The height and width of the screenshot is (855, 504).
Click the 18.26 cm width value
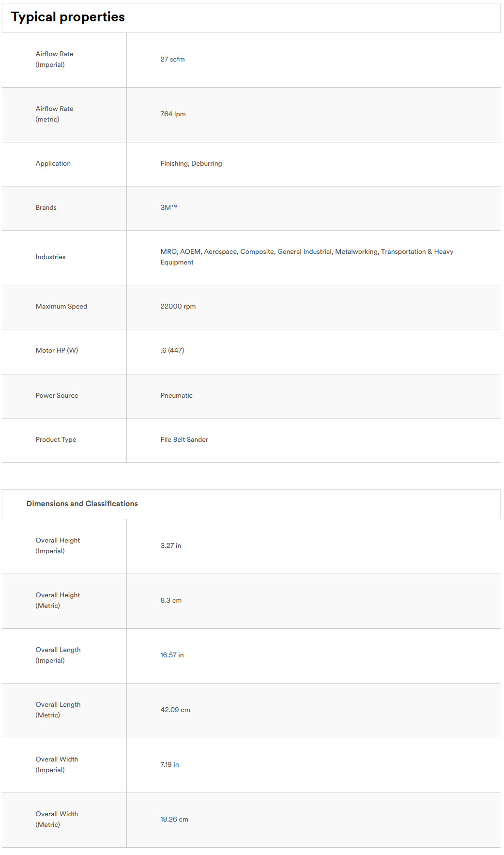click(x=174, y=819)
